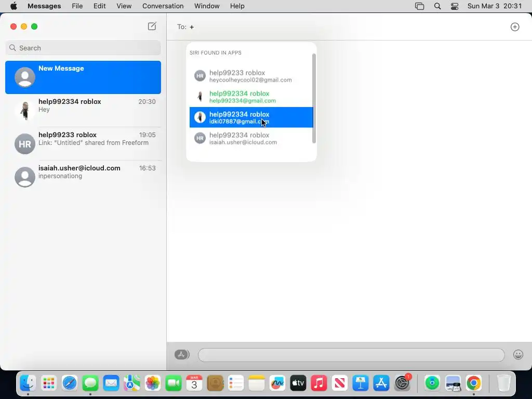Viewport: 532px width, 399px height.
Task: Launch Freeform from the Dock
Action: 277,383
